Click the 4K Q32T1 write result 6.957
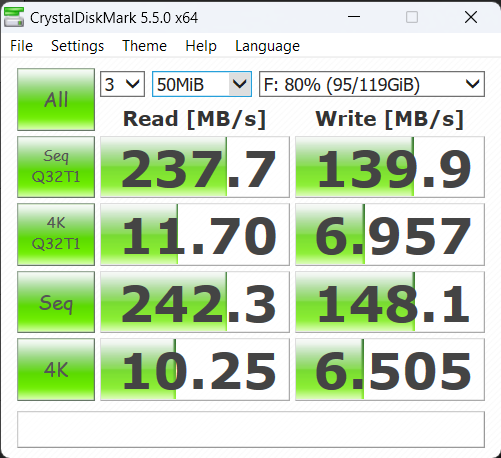501x458 pixels. pos(390,234)
